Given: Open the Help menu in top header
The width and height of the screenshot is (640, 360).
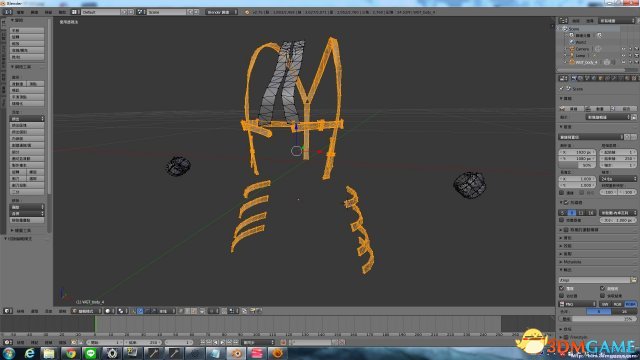Looking at the screenshot, I should coord(62,12).
